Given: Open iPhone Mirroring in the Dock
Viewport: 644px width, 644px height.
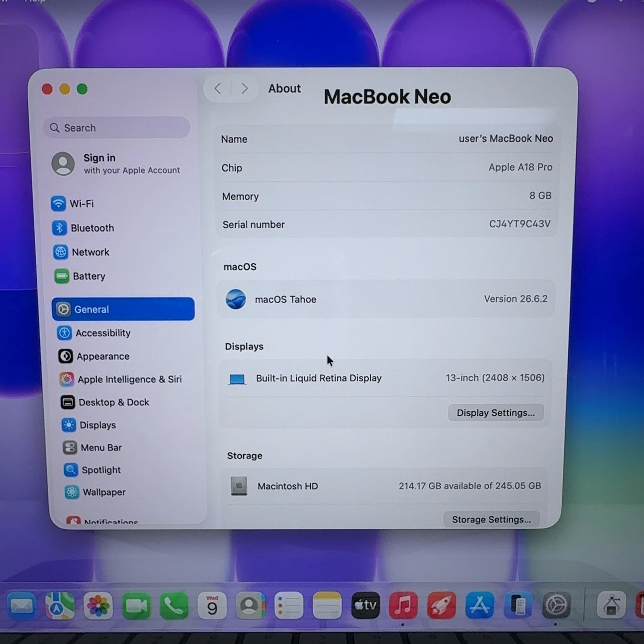Looking at the screenshot, I should 518,606.
